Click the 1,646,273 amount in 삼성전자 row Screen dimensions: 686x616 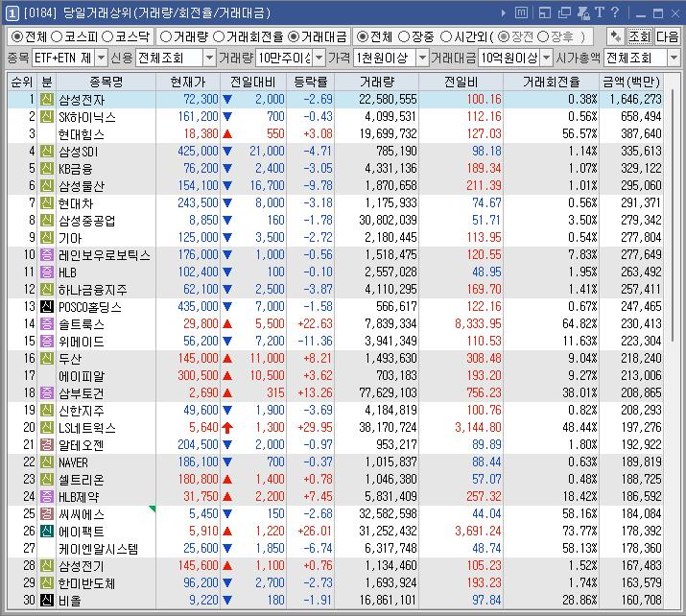[636, 100]
